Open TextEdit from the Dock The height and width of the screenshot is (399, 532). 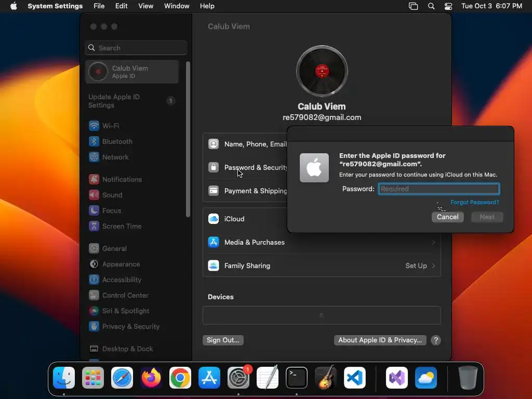pos(268,378)
